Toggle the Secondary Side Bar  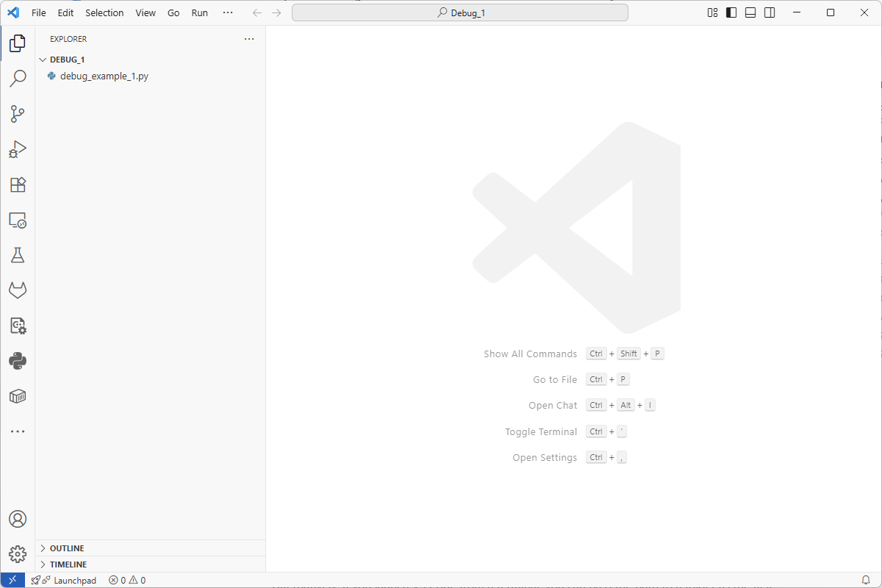coord(769,12)
